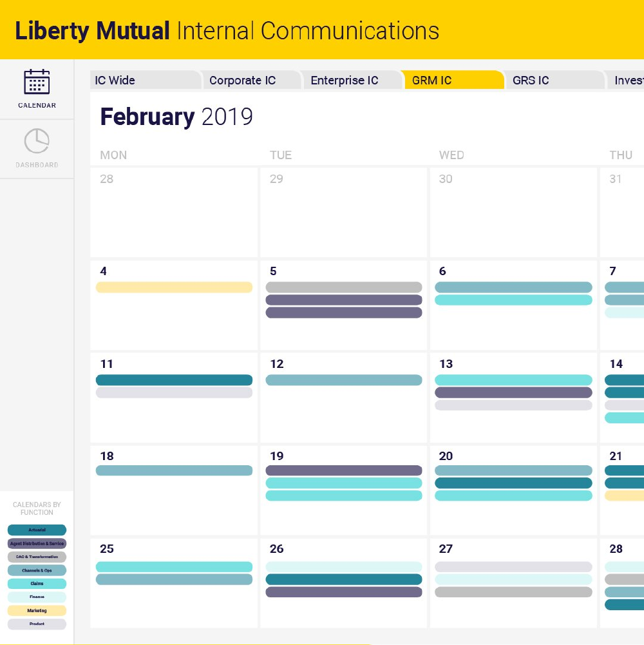Open the Channels & Ops event on February 25

174,579
